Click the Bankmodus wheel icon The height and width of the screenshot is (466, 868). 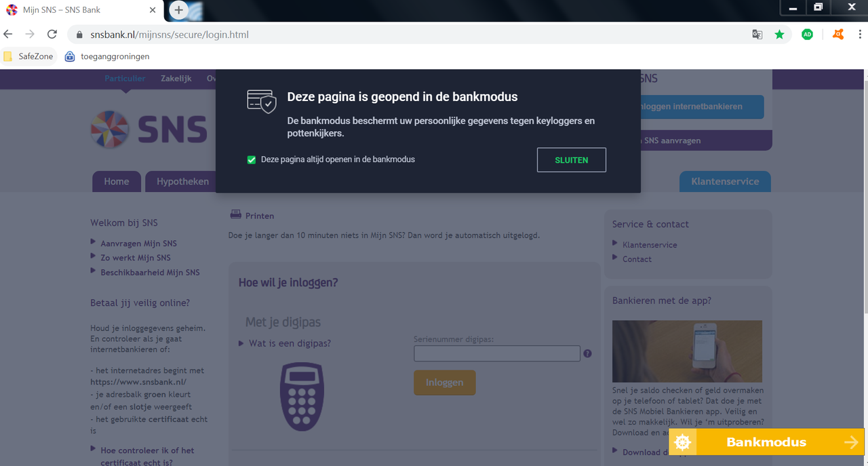[x=682, y=442]
